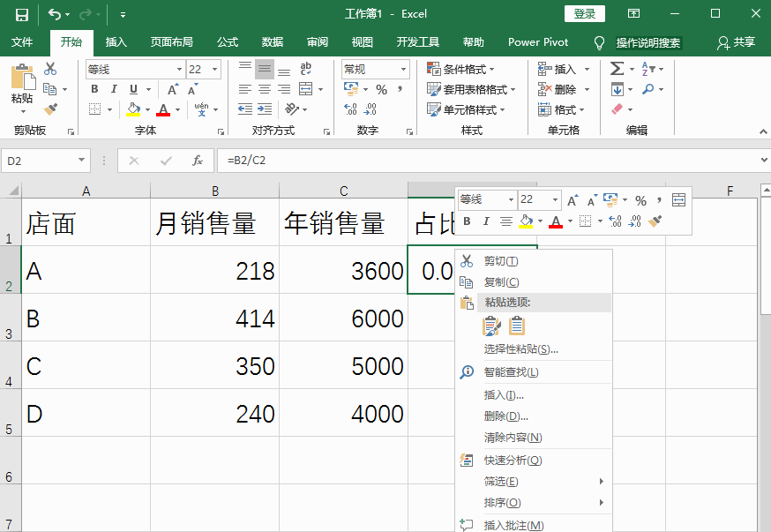Apply ribbon center horizontal alignment
The height and width of the screenshot is (532, 771).
(x=265, y=89)
